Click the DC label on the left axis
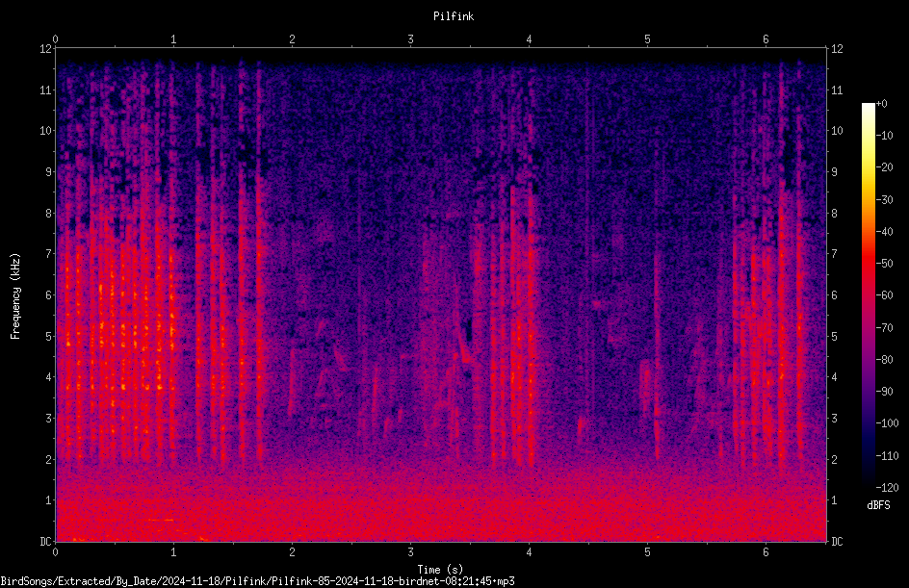 46,541
